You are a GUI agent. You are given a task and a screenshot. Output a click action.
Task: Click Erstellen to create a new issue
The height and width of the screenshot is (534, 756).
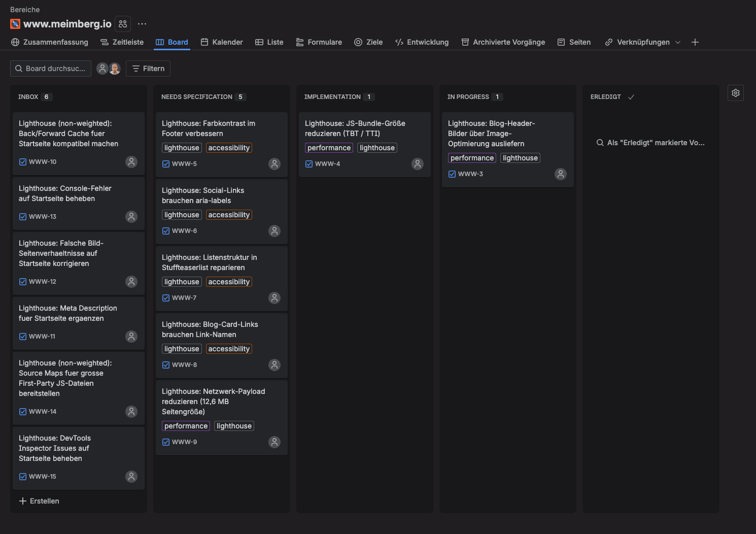point(39,501)
